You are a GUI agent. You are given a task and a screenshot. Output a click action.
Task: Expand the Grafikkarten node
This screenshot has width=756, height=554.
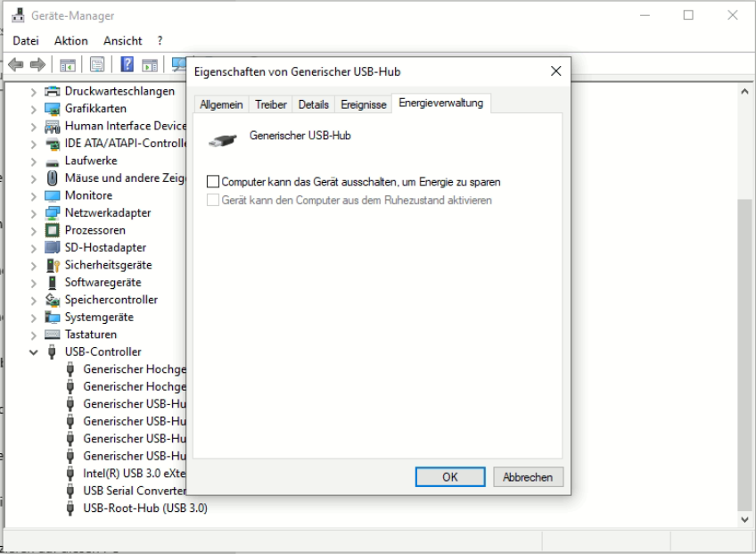tap(33, 109)
